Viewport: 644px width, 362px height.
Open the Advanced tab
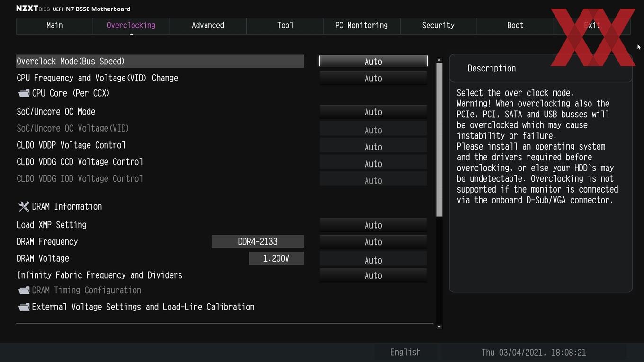pos(208,26)
